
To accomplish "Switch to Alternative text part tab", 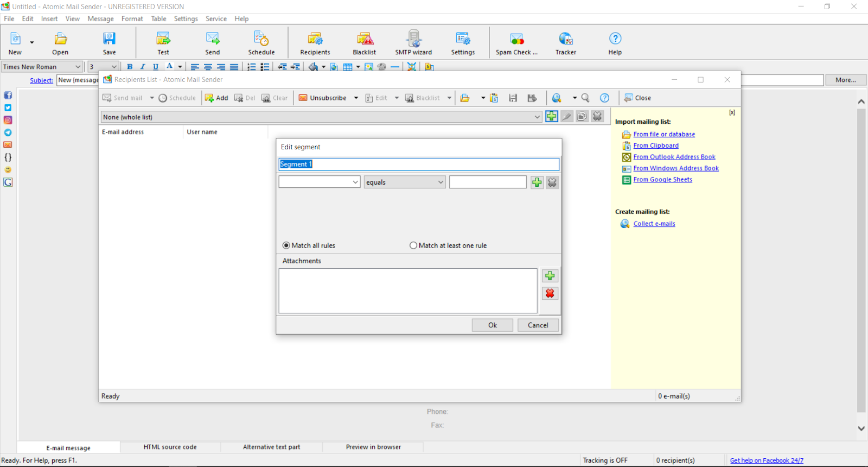I will (271, 447).
